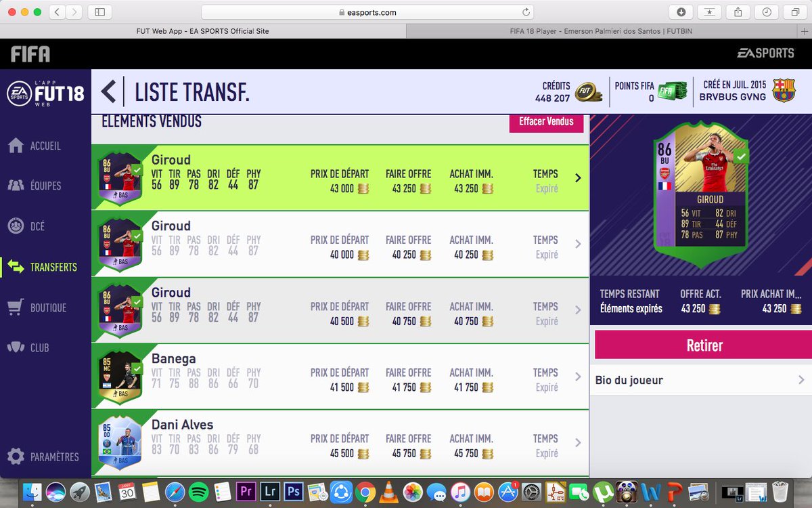Open VLC from the Dock
Screen dimensions: 812x508
pos(388,492)
